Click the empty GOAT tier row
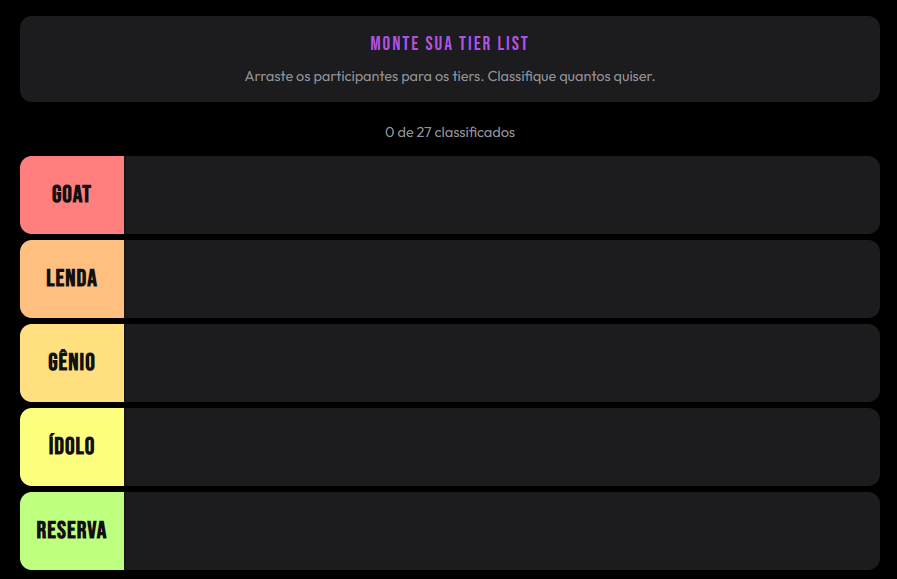This screenshot has height=579, width=897. 501,195
